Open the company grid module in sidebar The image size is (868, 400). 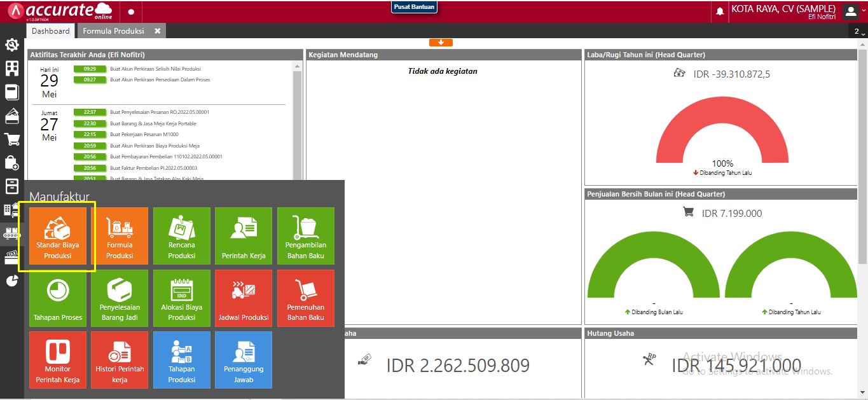coord(12,69)
